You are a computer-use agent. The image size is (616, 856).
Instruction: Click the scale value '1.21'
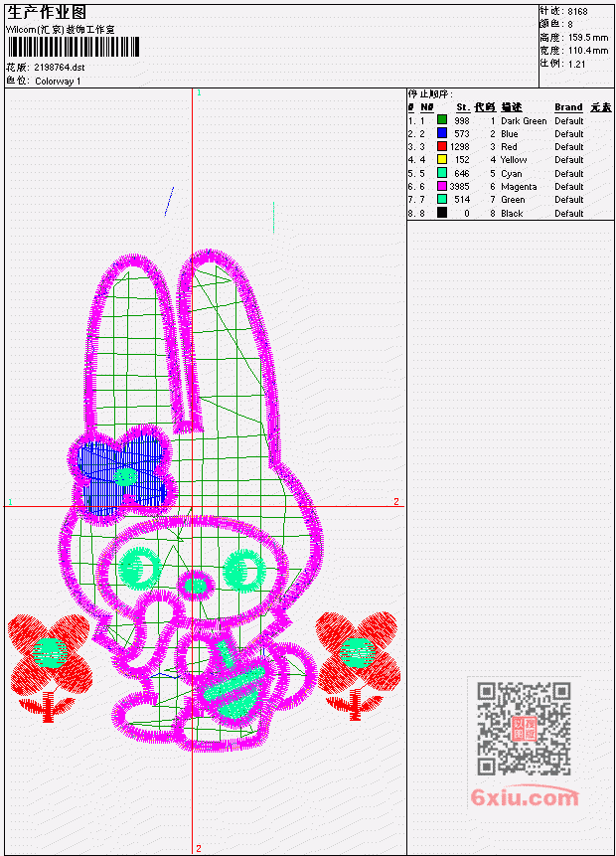(x=576, y=64)
